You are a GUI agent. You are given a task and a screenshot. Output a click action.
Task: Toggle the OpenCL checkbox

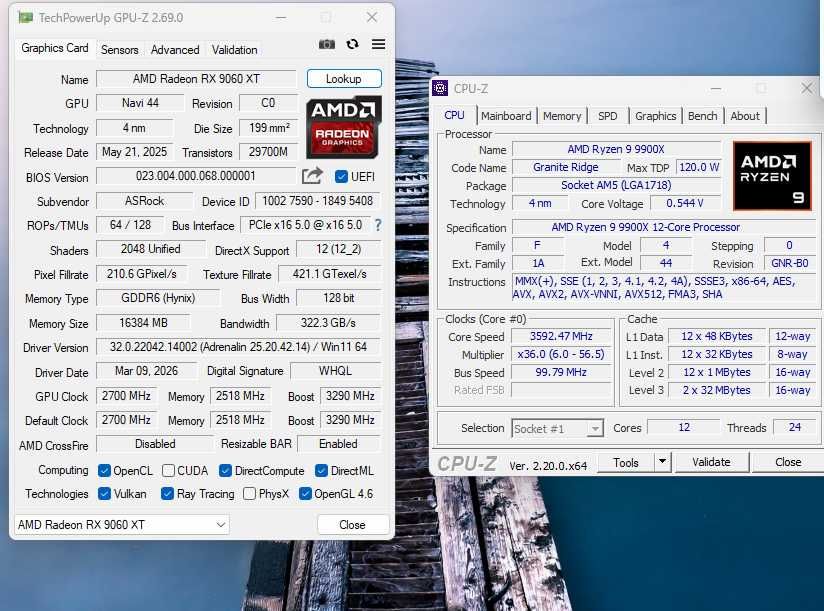coord(104,471)
